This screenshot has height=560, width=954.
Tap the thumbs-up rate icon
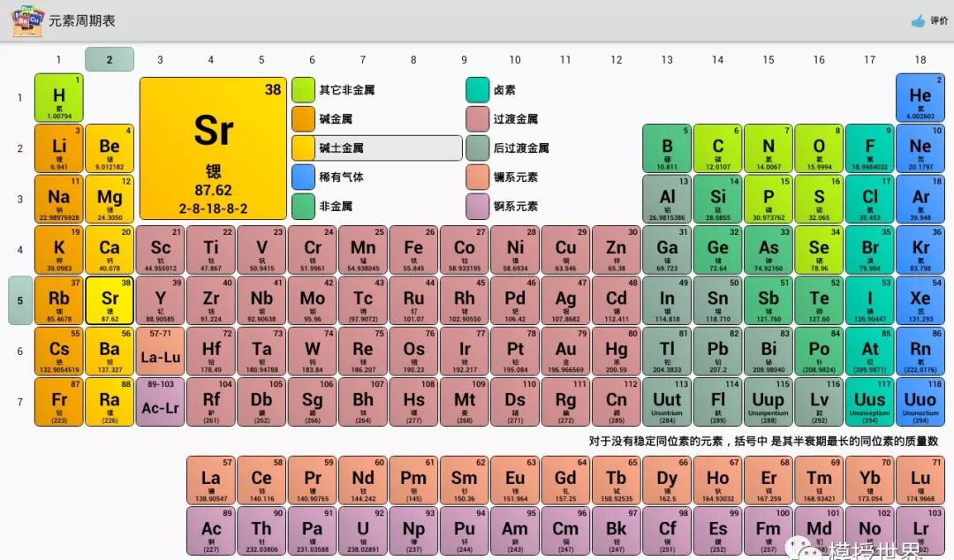click(918, 20)
